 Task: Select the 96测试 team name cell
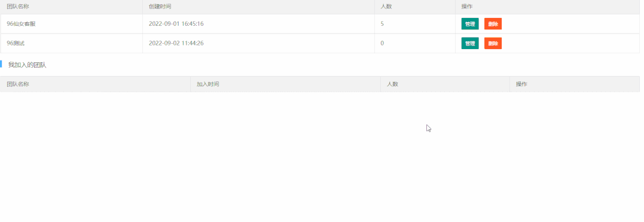tap(72, 43)
